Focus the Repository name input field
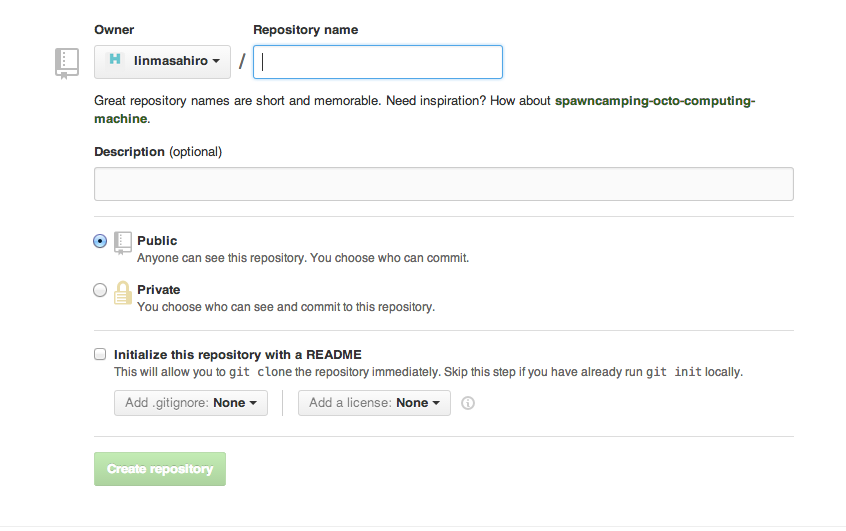846x531 pixels. [378, 62]
